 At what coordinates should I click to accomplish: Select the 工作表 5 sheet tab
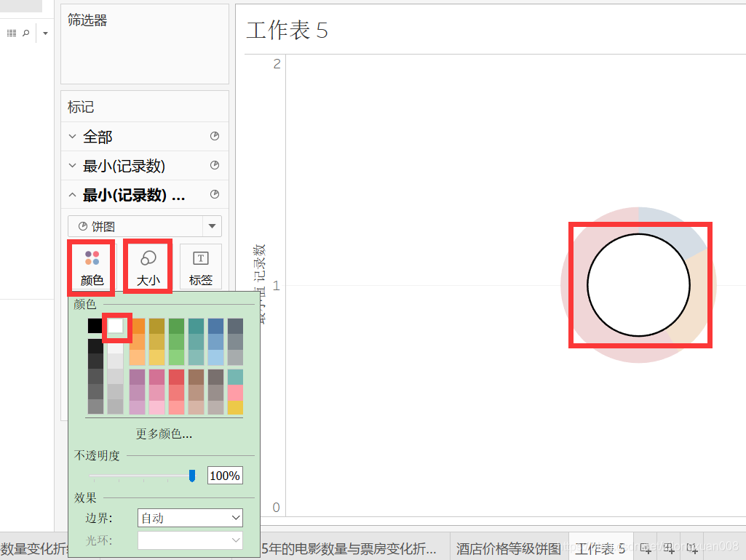pos(600,548)
